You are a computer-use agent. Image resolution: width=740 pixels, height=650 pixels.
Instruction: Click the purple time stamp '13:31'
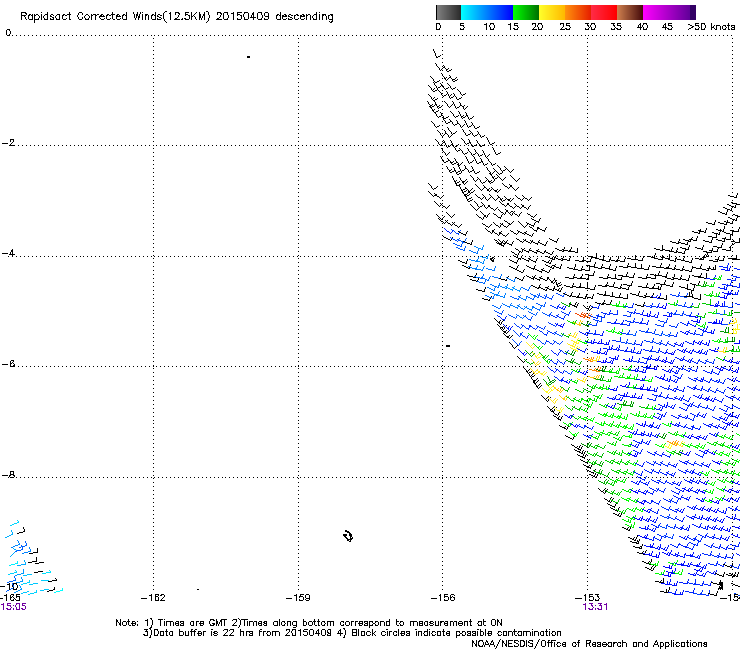pos(595,607)
